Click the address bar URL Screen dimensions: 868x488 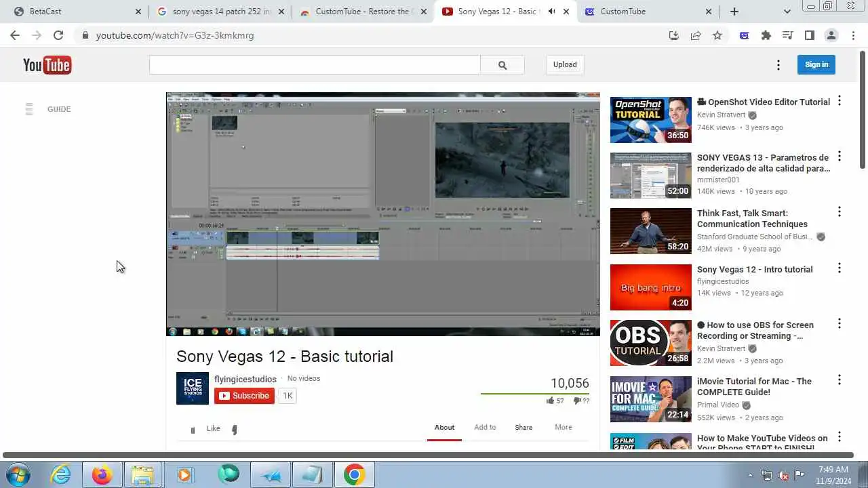pyautogui.click(x=175, y=35)
